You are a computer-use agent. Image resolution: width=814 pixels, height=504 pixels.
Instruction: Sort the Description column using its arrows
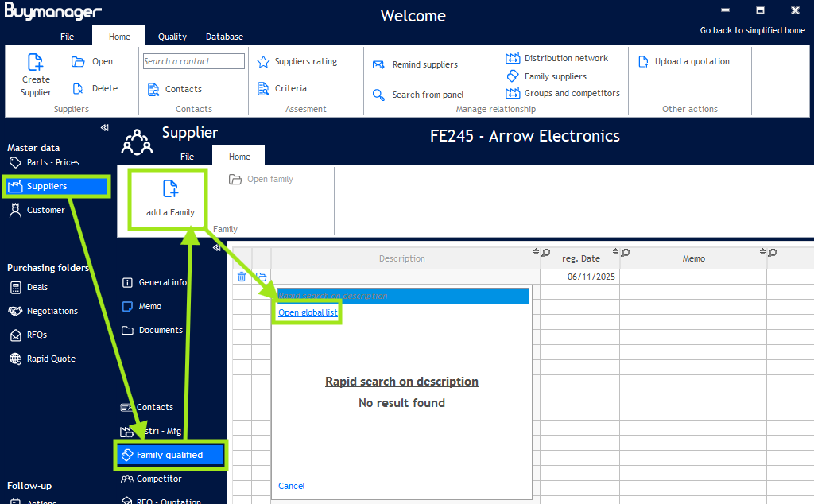[x=536, y=253]
